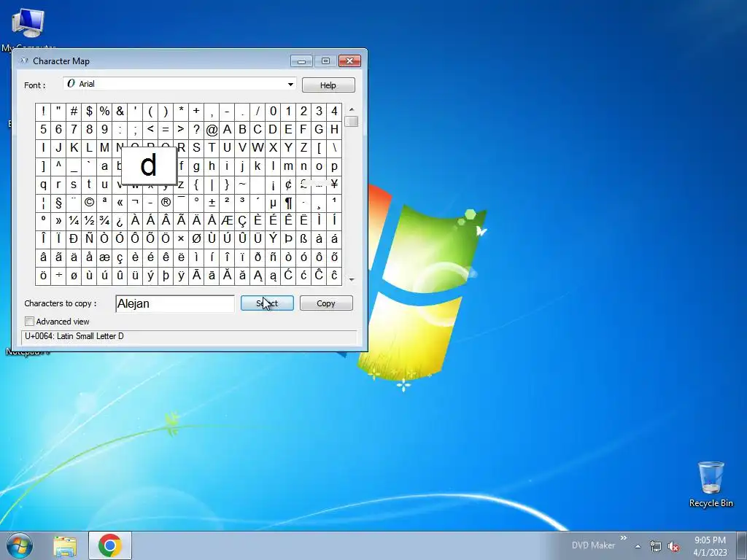Select the cent sign ¢ character
Screen dimensions: 747x560
click(288, 184)
